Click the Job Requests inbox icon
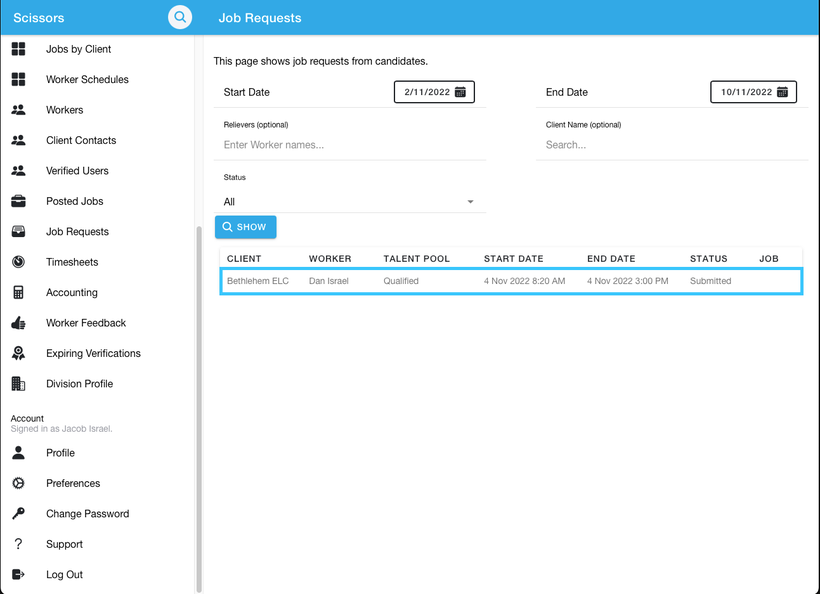This screenshot has height=594, width=820. 18,231
